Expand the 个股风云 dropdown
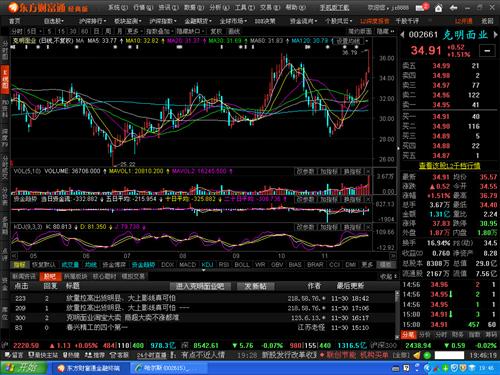The image size is (500, 375). [339, 21]
